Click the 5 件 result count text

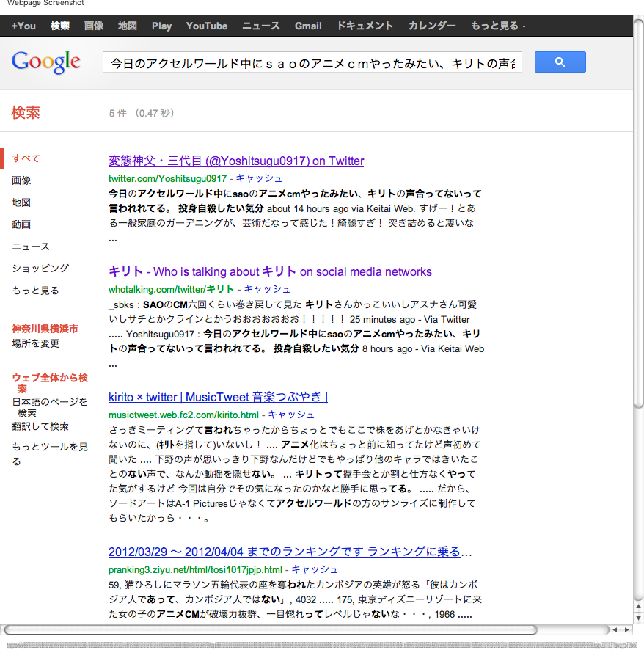117,113
